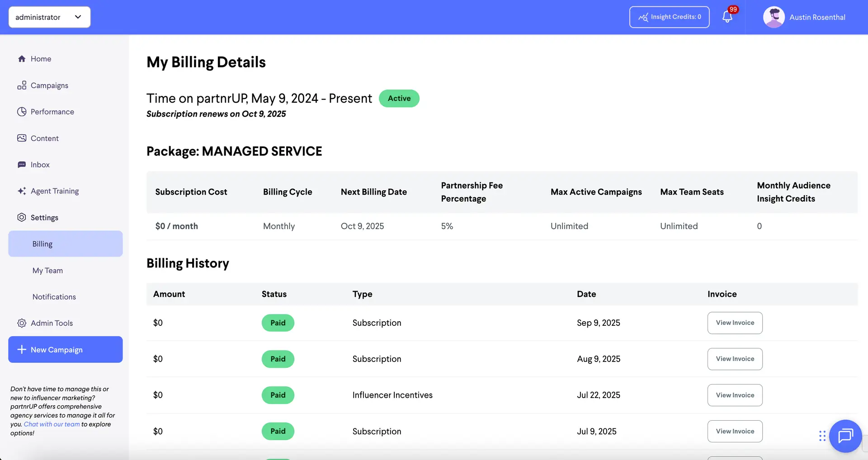
Task: Expand the administrator role dropdown
Action: pos(49,17)
